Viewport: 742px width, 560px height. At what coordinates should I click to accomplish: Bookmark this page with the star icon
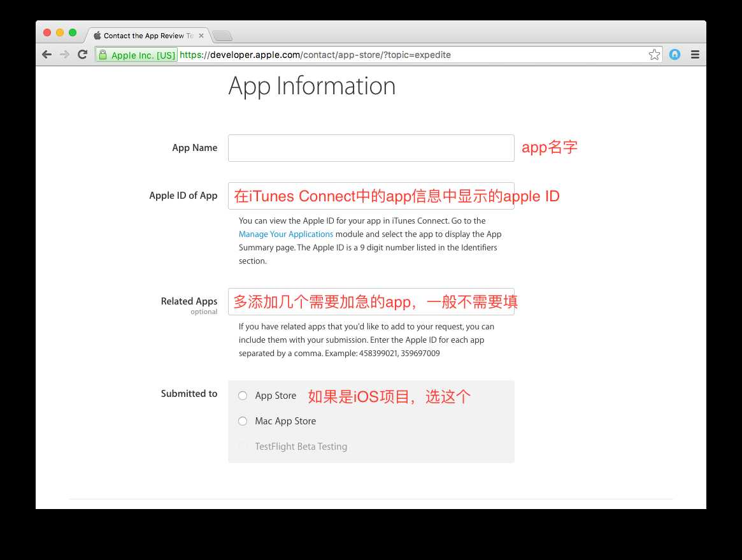coord(655,54)
